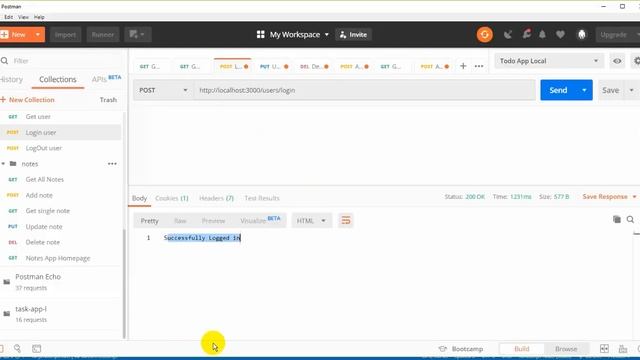Open the new window icon dropdown
Screen dimensions: 640x360
pyautogui.click(x=138, y=34)
